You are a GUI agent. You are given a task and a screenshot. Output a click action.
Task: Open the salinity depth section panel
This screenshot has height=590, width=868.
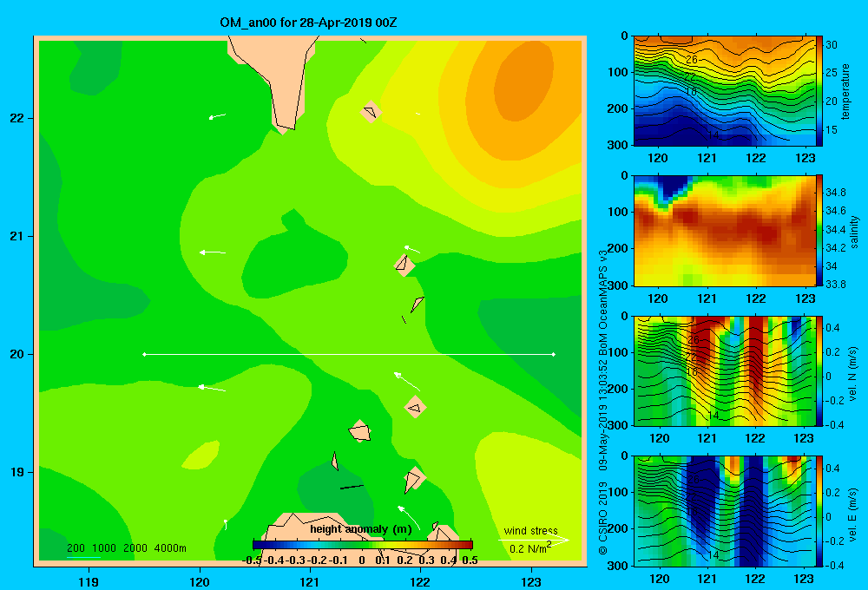coord(724,231)
